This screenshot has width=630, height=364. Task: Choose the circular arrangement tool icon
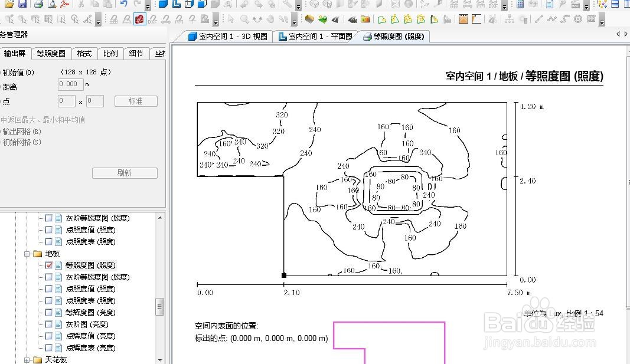point(578,19)
